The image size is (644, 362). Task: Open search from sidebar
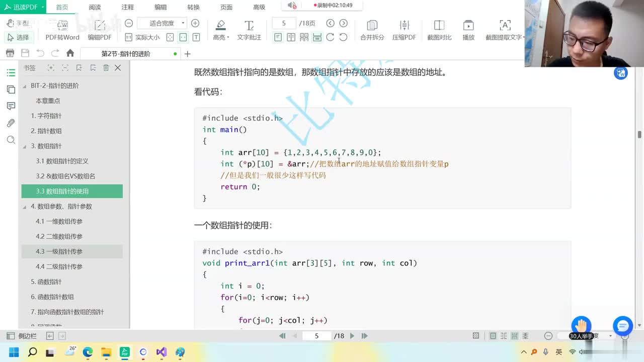tap(11, 140)
